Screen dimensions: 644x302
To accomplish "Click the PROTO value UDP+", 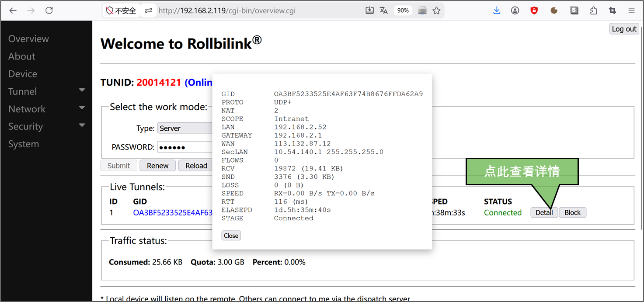I will click(282, 102).
